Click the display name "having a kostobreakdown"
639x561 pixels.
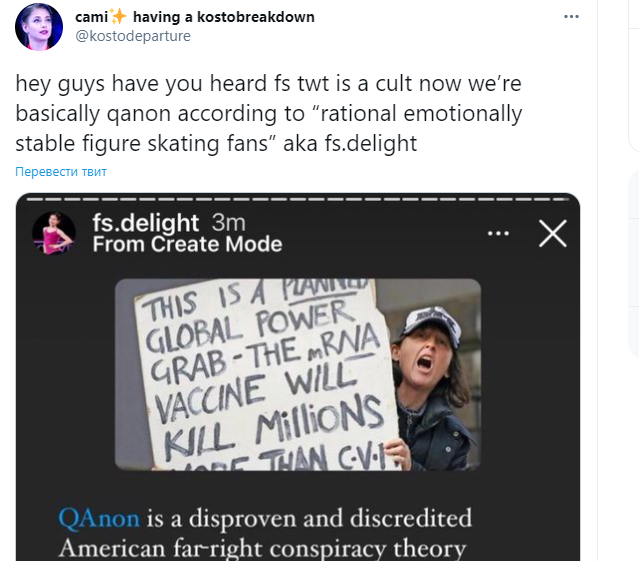pyautogui.click(x=223, y=17)
